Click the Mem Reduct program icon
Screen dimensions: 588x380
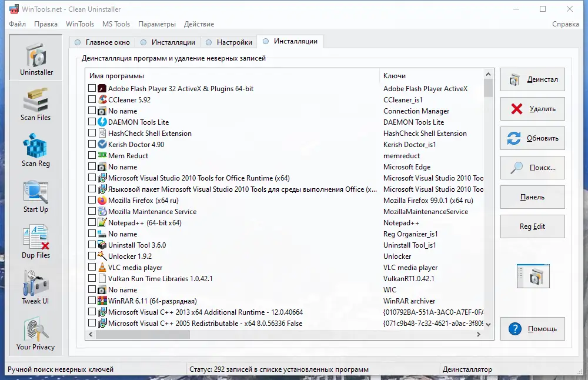[102, 155]
